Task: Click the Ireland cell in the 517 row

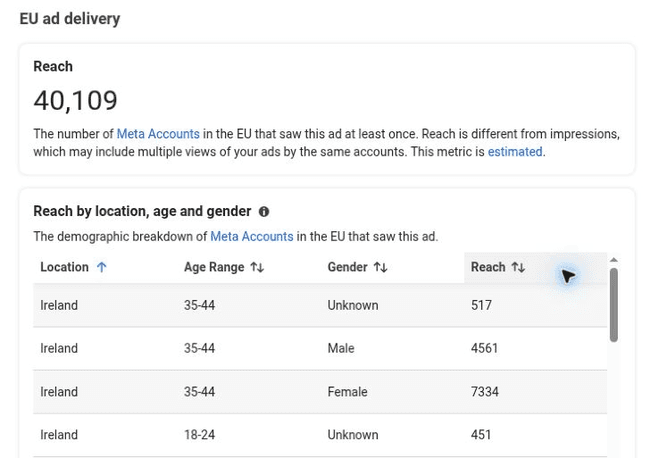Action: pyautogui.click(x=59, y=305)
